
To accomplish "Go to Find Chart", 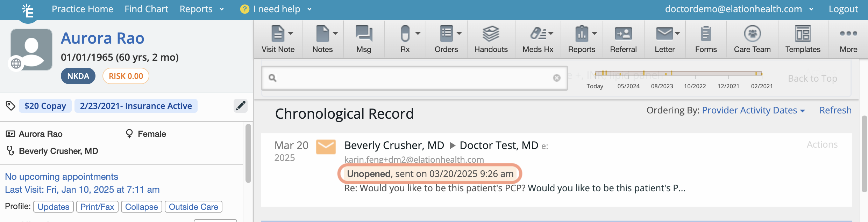I will click(x=146, y=9).
